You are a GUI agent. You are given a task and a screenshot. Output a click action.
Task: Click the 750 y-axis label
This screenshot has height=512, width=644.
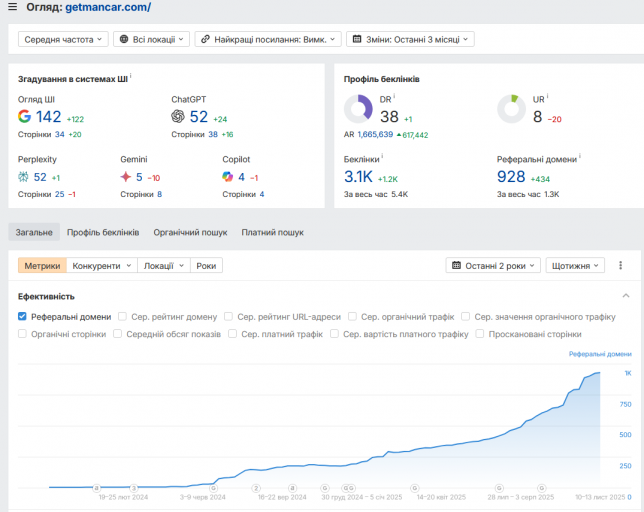click(x=625, y=404)
